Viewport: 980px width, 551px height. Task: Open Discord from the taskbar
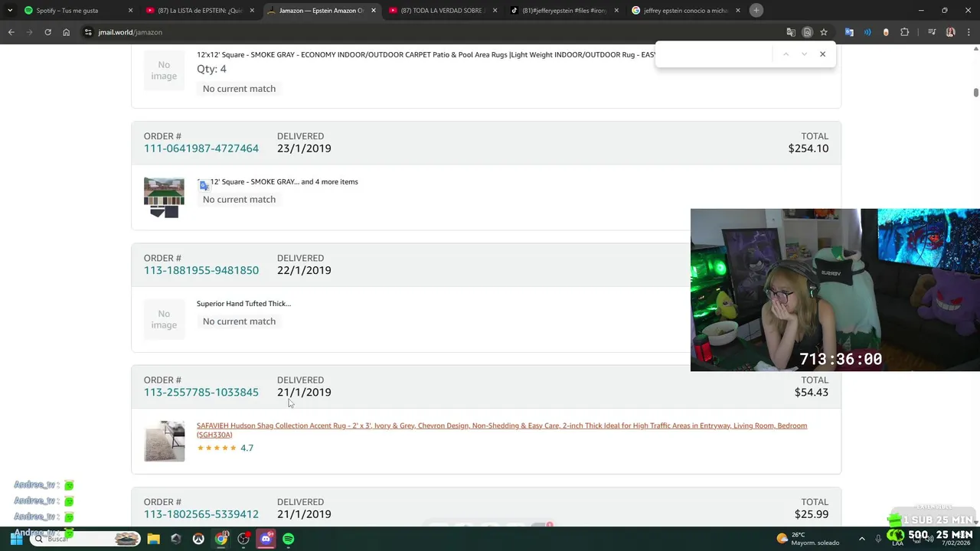[266, 539]
